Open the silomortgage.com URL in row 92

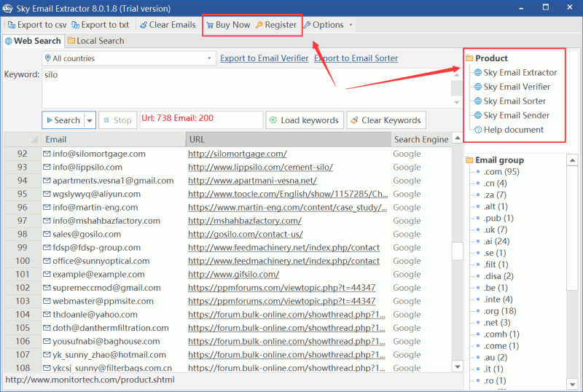[237, 154]
